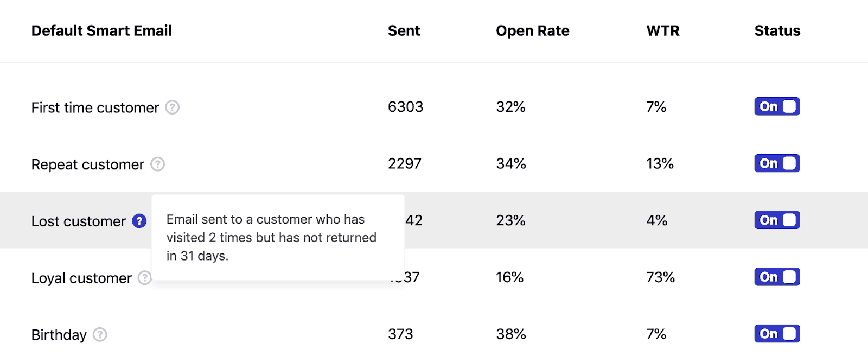
Task: Open the Lost customer email entry
Action: click(x=78, y=221)
